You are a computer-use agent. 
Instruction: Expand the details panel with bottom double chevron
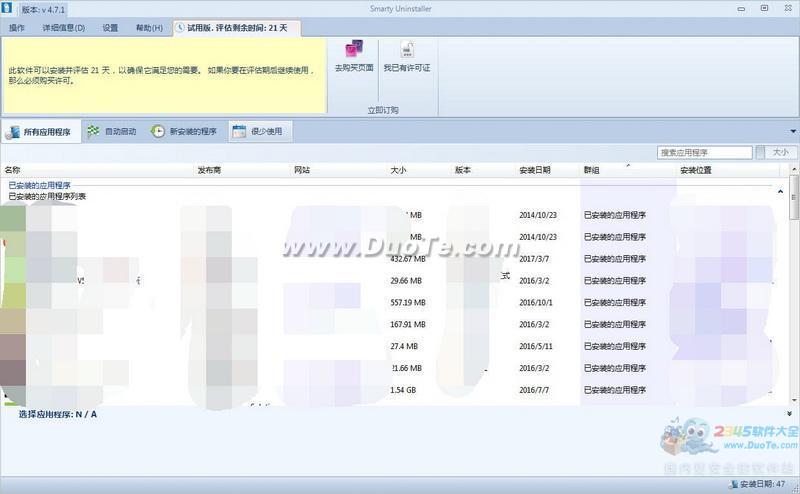789,414
